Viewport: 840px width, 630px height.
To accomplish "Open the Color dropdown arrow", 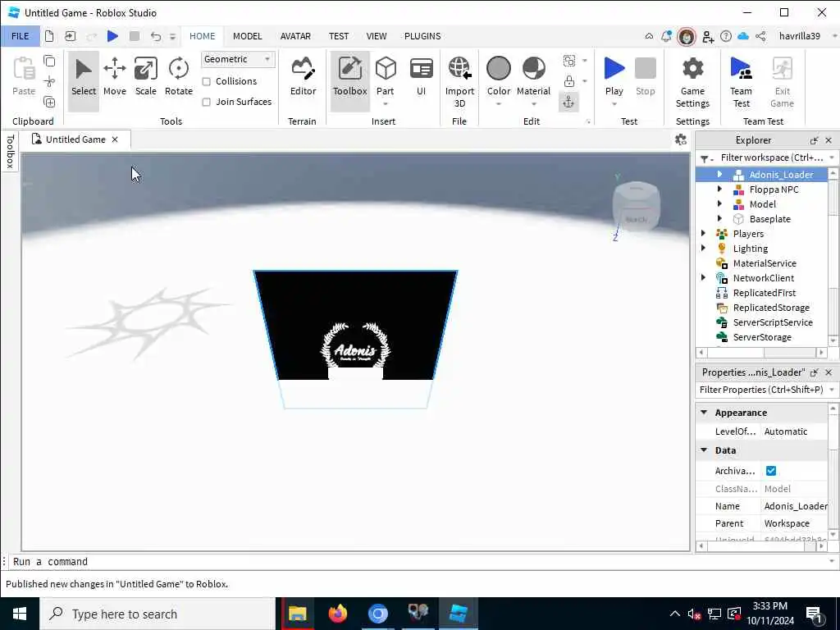I will pos(498,104).
